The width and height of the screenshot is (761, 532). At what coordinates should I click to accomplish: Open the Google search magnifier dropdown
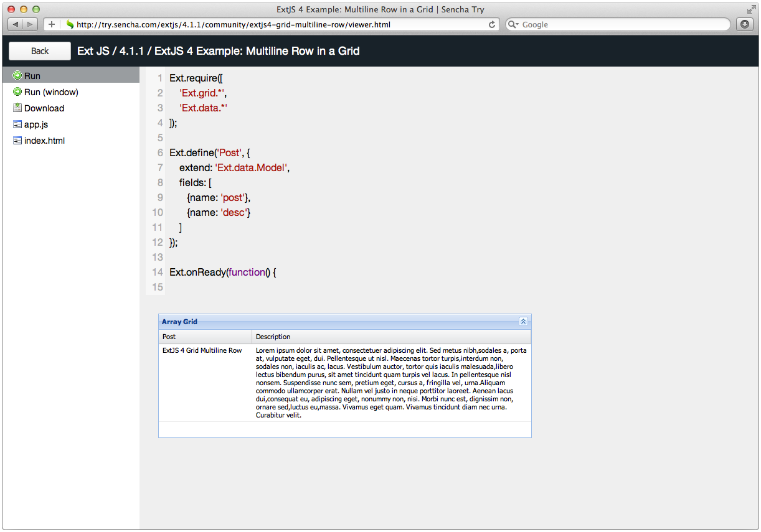tap(514, 24)
